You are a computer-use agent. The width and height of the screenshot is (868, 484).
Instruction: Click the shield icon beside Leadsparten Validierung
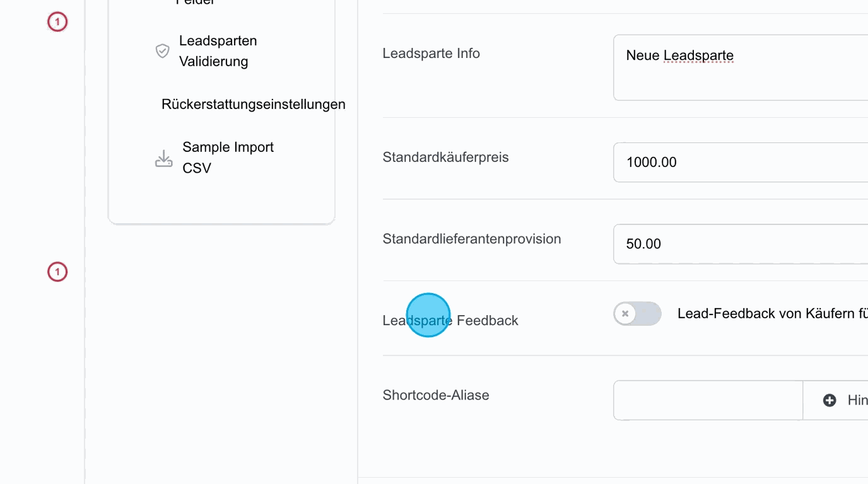click(163, 51)
